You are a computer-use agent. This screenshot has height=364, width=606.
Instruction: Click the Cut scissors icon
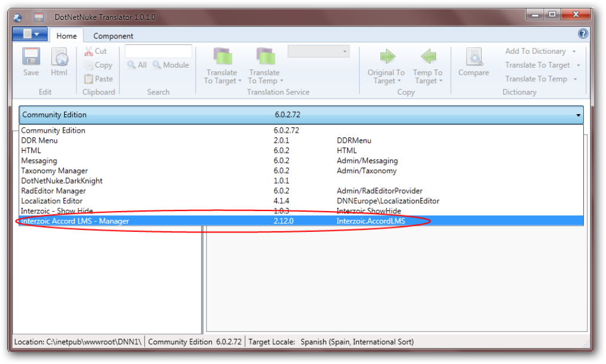coord(89,51)
